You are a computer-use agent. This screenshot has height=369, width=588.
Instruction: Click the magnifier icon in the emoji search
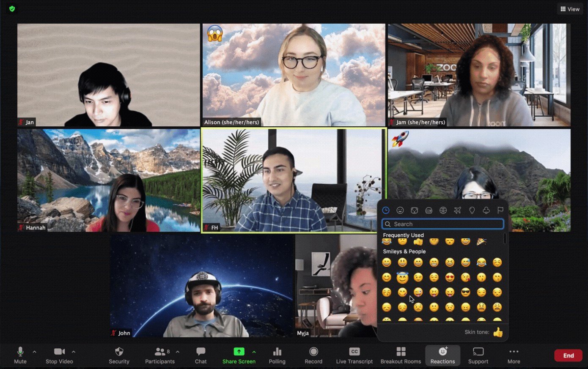pyautogui.click(x=388, y=224)
